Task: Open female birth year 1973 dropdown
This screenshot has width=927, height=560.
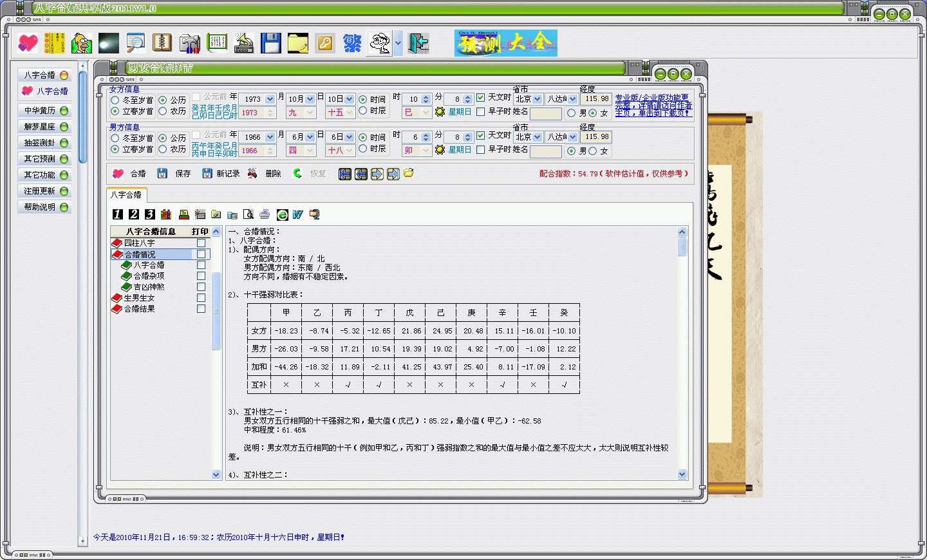Action: pos(270,99)
